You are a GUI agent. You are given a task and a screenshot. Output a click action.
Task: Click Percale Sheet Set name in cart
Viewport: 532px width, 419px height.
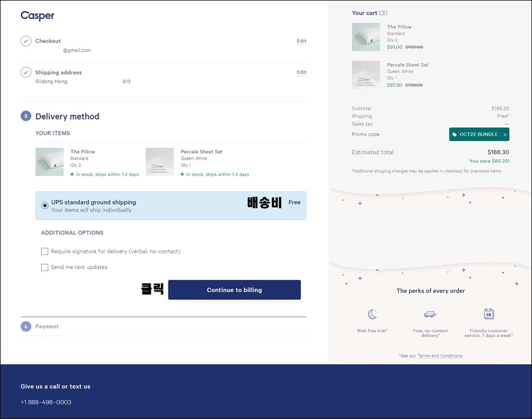(x=407, y=65)
